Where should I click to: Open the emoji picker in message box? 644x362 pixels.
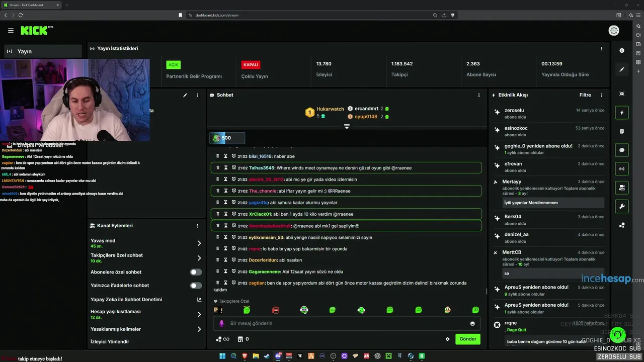point(472,324)
